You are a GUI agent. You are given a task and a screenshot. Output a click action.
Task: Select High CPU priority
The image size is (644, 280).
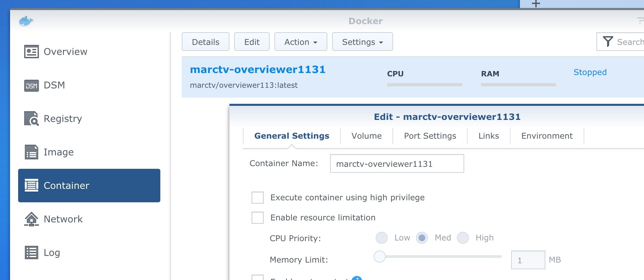coord(463,238)
